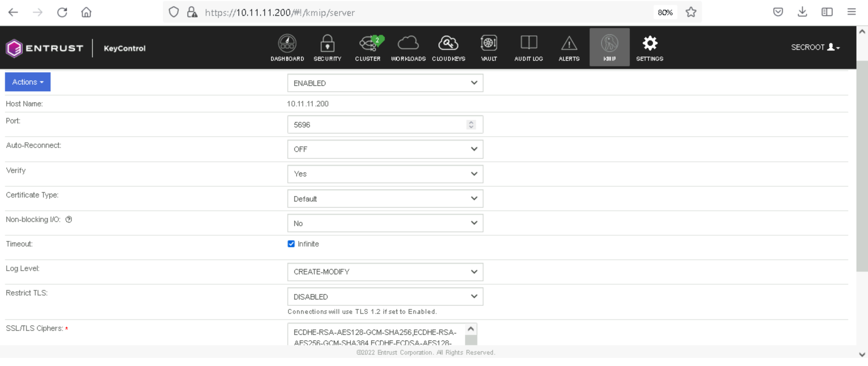Click the page scrollbar up arrow
The image size is (868, 366).
pos(862,32)
